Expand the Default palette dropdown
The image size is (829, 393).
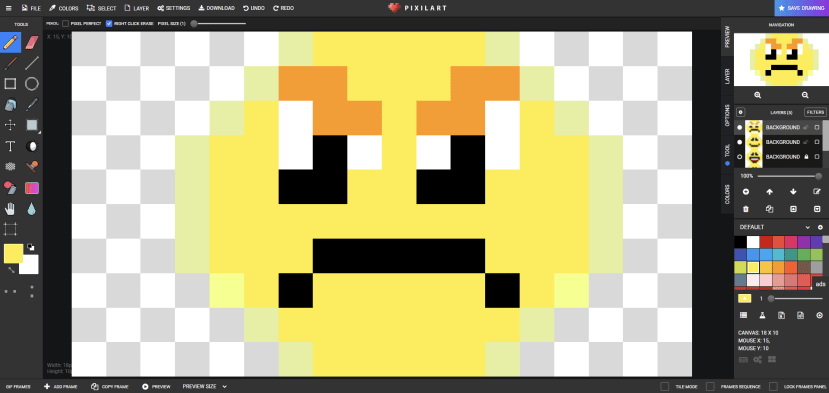pyautogui.click(x=807, y=227)
